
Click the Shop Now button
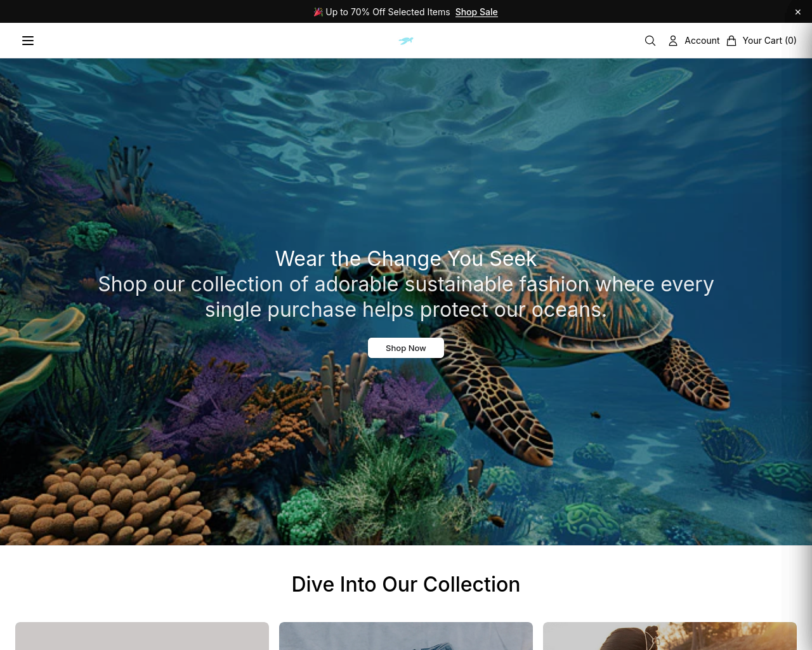(406, 348)
